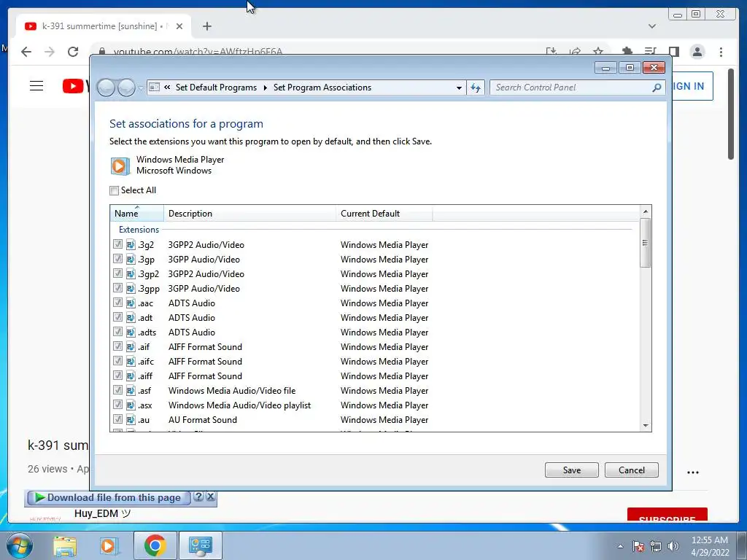Open the Action Center flag tray icon
Screen dimensions: 747x560
coord(638,546)
